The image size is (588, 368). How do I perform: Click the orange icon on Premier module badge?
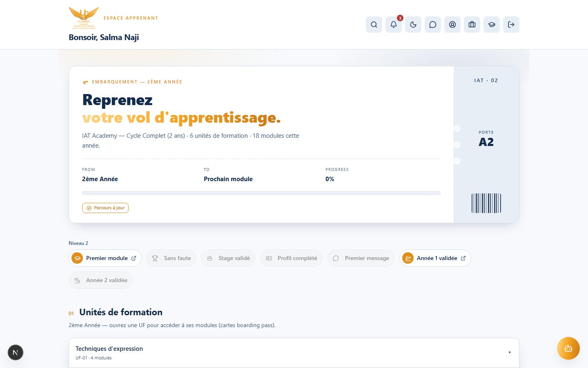coord(77,258)
